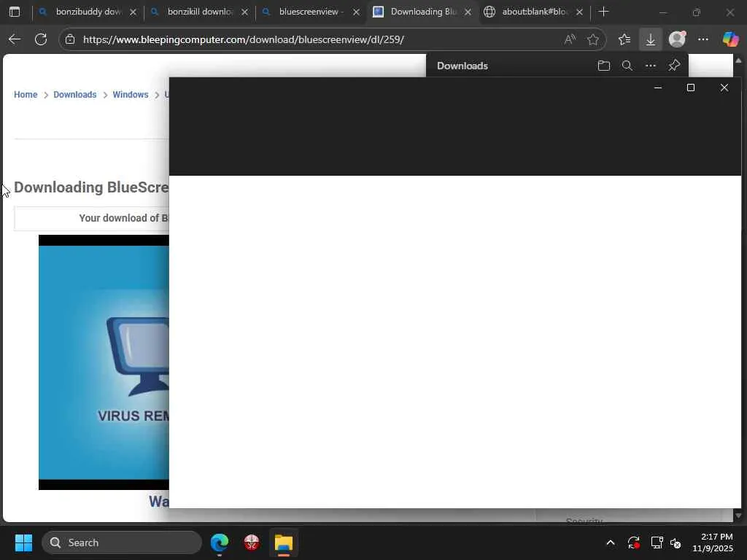Open the clock and date flyout
This screenshot has width=747, height=560.
click(713, 542)
